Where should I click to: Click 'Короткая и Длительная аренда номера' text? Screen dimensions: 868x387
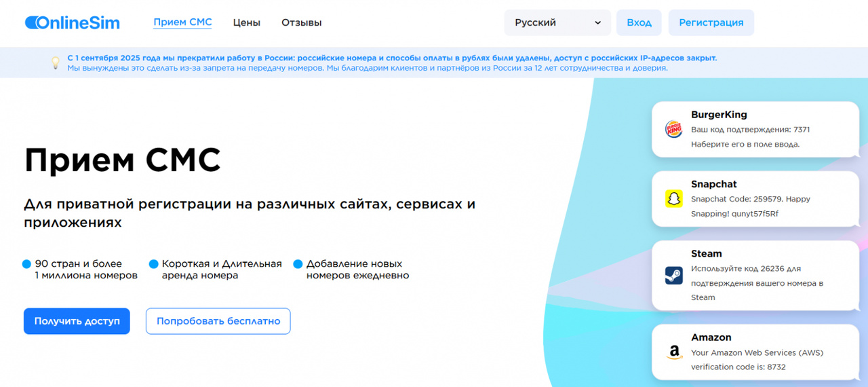[x=222, y=270]
